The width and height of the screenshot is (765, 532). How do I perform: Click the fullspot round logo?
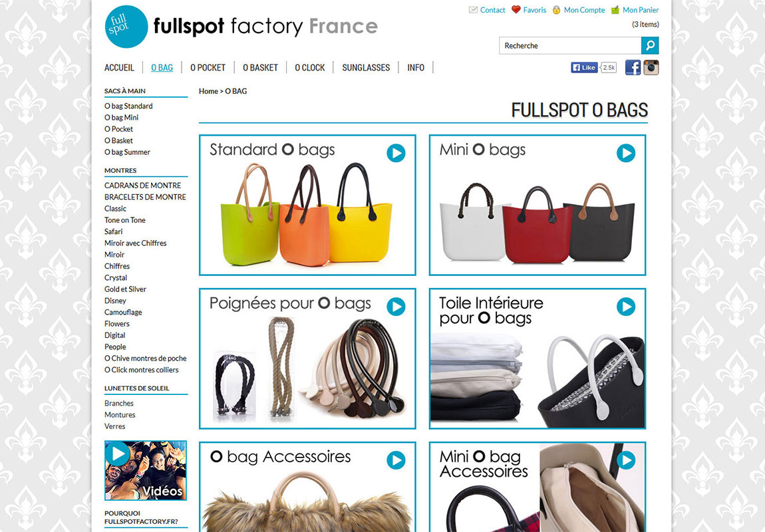click(126, 27)
